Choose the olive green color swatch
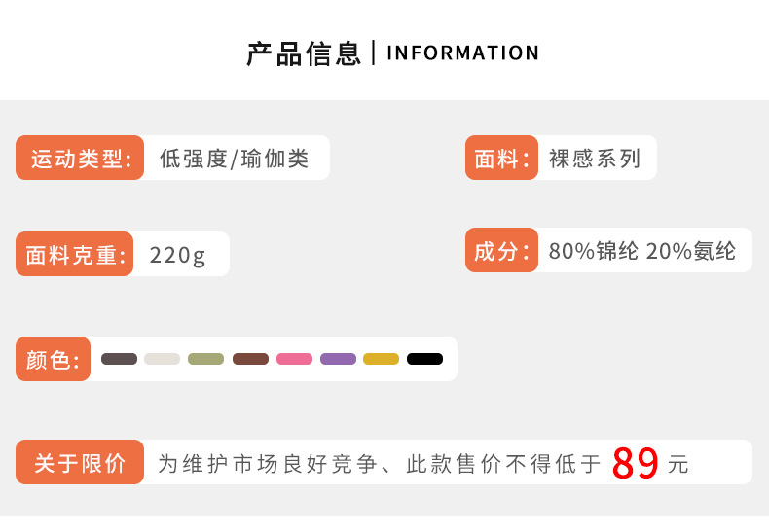 coord(206,359)
